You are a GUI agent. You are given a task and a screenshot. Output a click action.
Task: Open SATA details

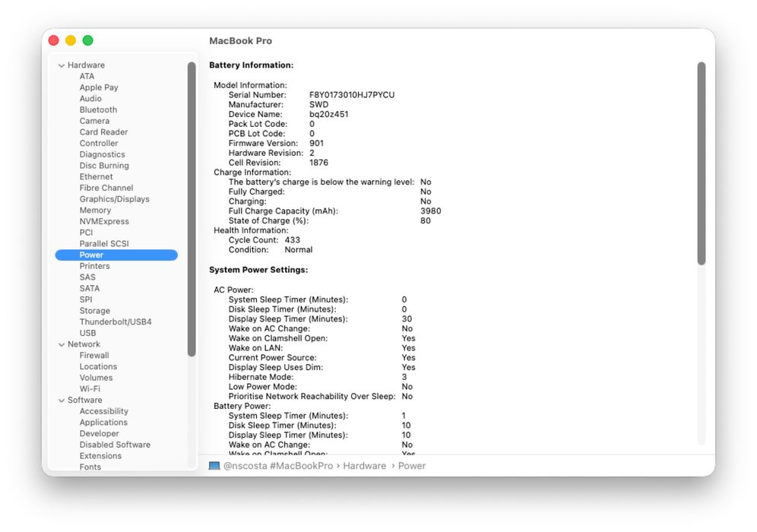(90, 288)
